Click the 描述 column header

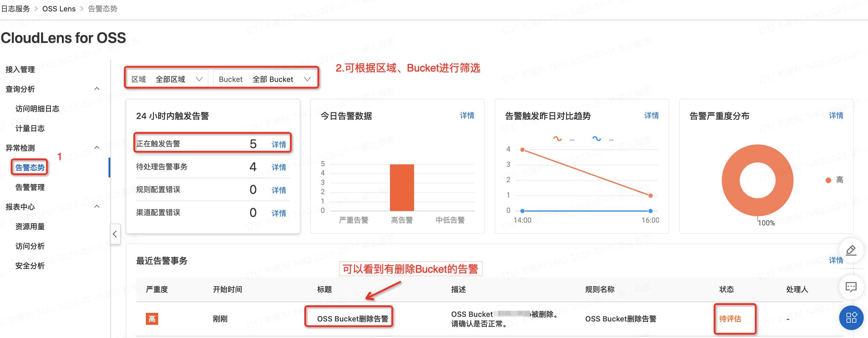(458, 289)
